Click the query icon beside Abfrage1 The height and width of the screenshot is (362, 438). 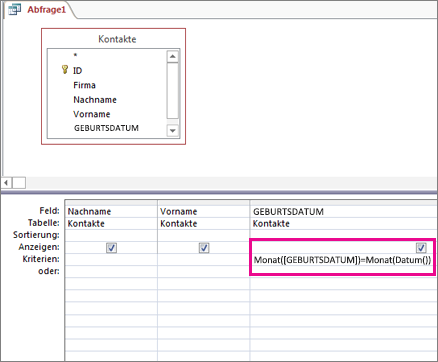14,9
